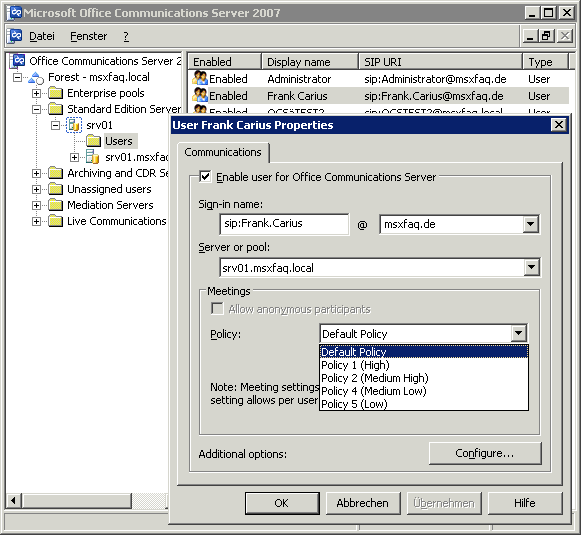Choose Policy 4 (Medium Low)
581x535 pixels.
point(424,391)
